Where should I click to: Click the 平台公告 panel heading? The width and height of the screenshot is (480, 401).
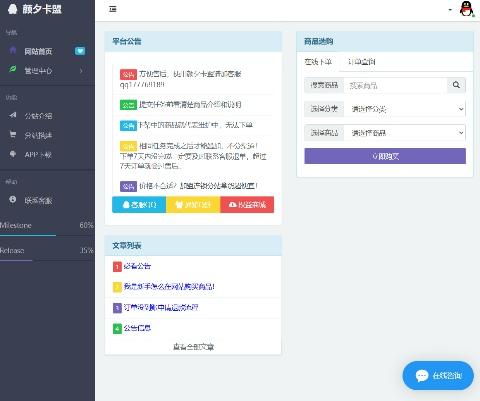pyautogui.click(x=127, y=41)
